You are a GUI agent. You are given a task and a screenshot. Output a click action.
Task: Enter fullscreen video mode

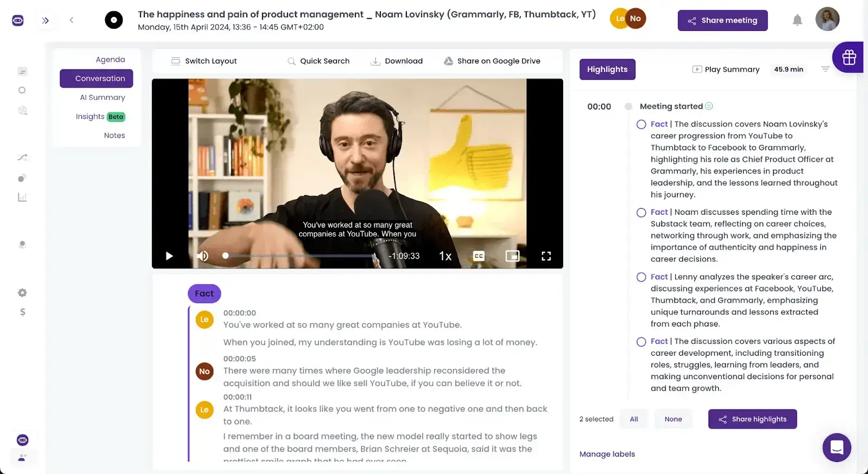click(546, 256)
